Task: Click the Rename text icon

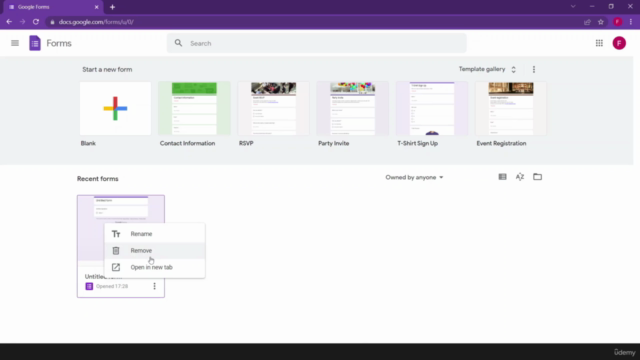Action: click(116, 234)
